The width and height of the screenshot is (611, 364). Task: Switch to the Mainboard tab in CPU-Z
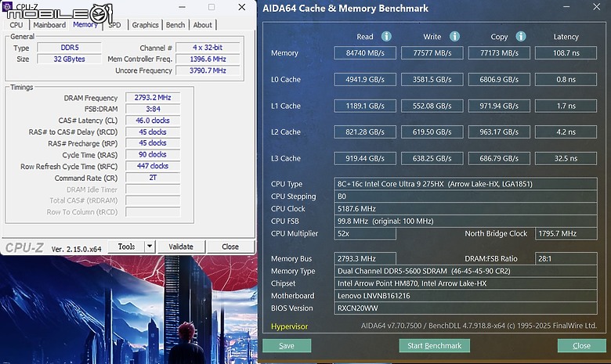(x=49, y=25)
